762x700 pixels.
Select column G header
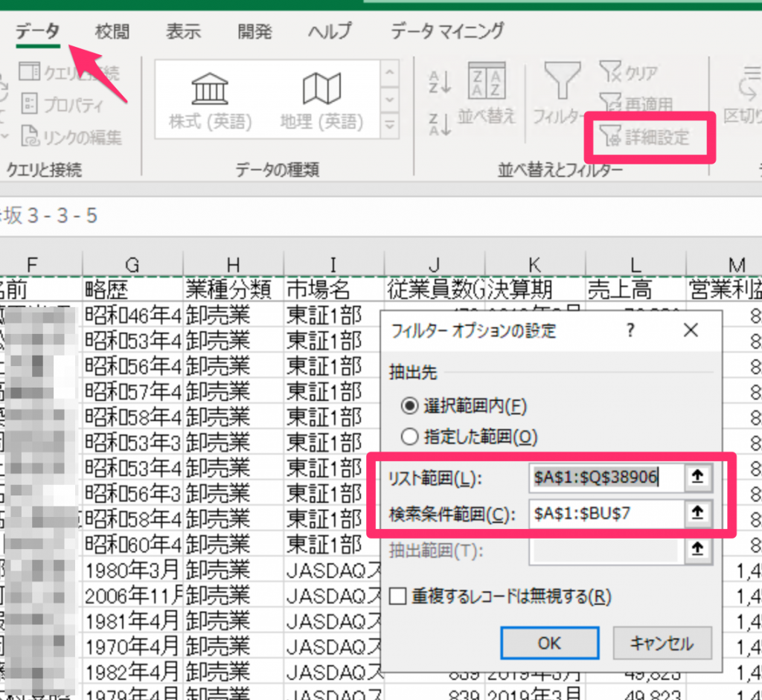(132, 265)
